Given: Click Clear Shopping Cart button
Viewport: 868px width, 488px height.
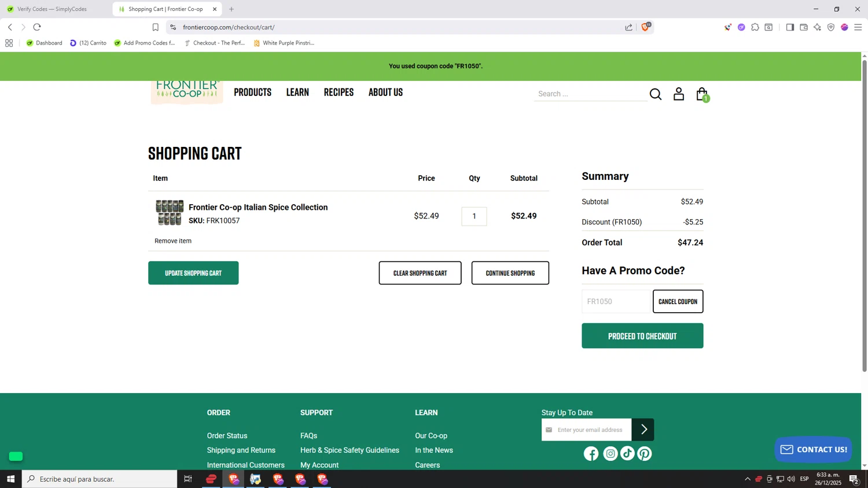Looking at the screenshot, I should coord(420,273).
